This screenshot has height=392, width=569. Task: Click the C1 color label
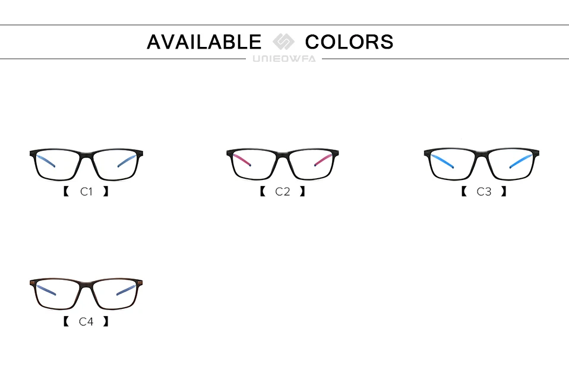click(86, 191)
